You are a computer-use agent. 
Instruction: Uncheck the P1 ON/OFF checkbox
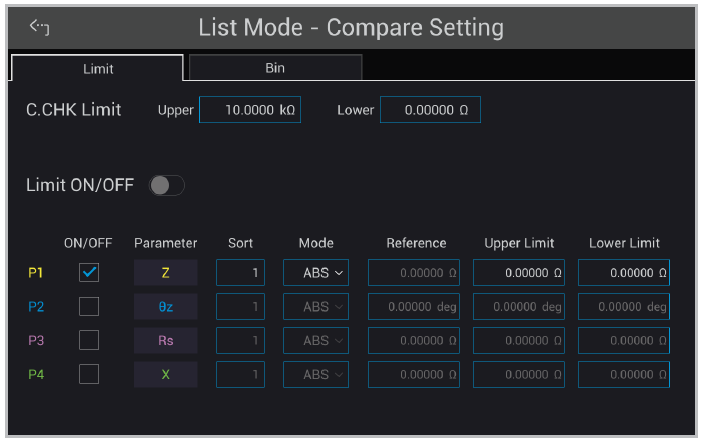click(x=89, y=272)
